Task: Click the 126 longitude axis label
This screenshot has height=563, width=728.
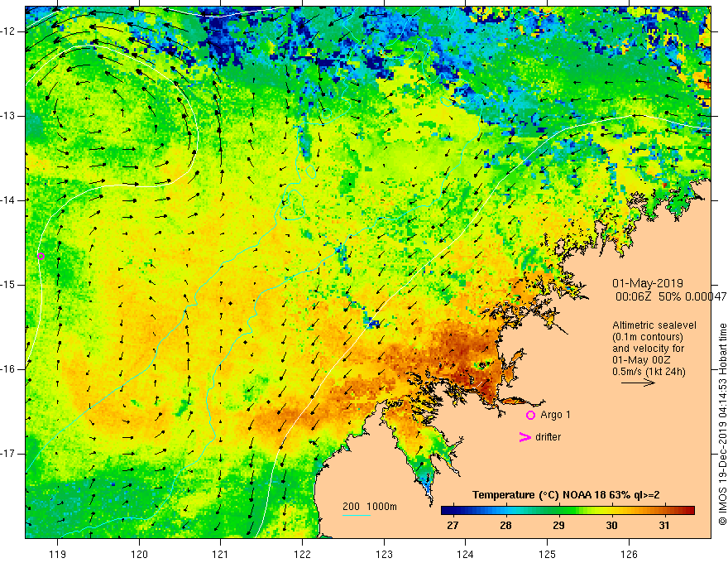Action: pos(629,554)
